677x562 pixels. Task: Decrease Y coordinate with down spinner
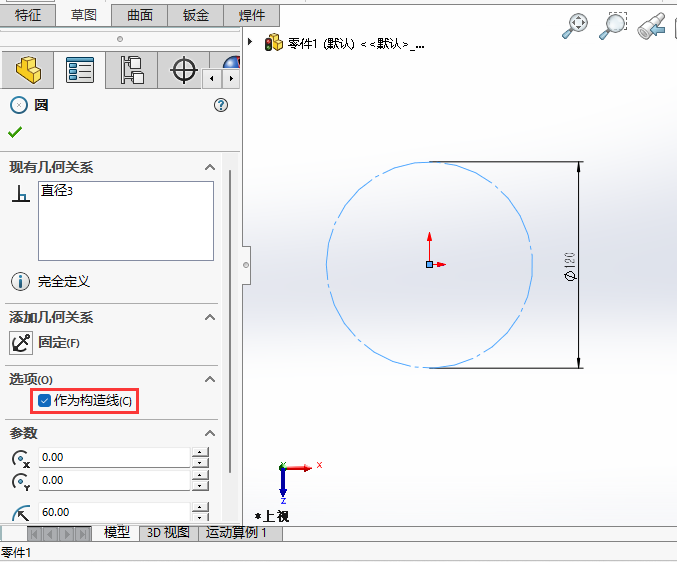pyautogui.click(x=200, y=485)
